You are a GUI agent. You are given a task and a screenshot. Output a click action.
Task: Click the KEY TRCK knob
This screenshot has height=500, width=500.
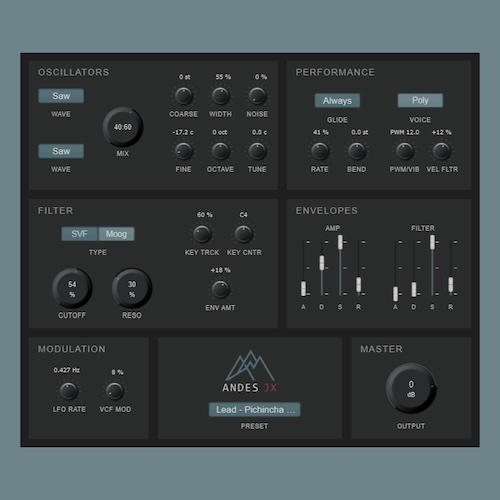(x=202, y=234)
